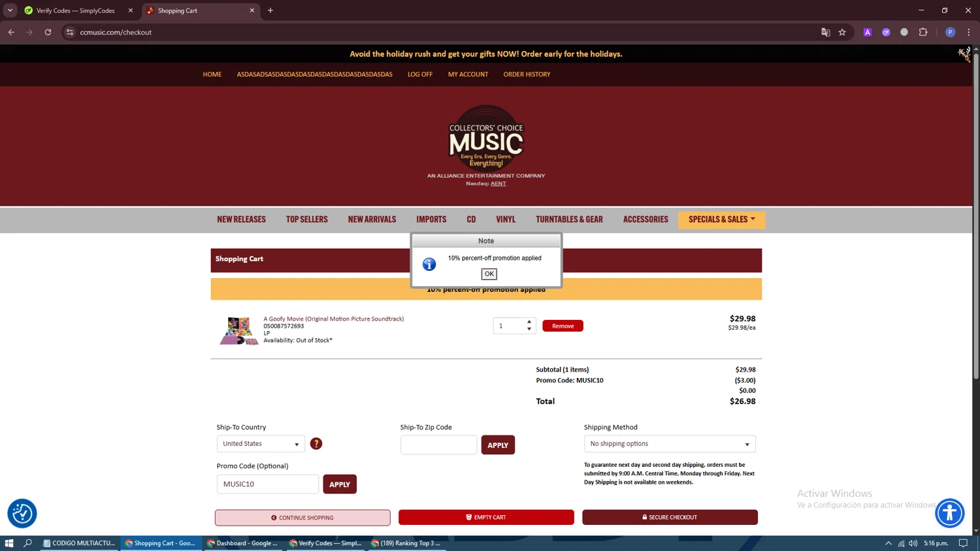Click EMPTY CART button
The height and width of the screenshot is (551, 980).
point(486,517)
